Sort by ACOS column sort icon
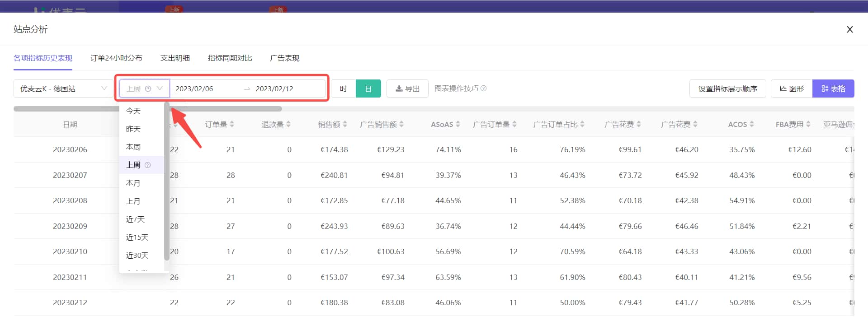 pos(752,124)
